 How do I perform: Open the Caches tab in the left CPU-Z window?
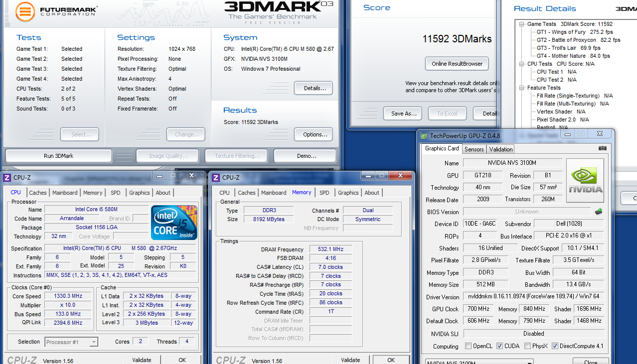click(38, 193)
